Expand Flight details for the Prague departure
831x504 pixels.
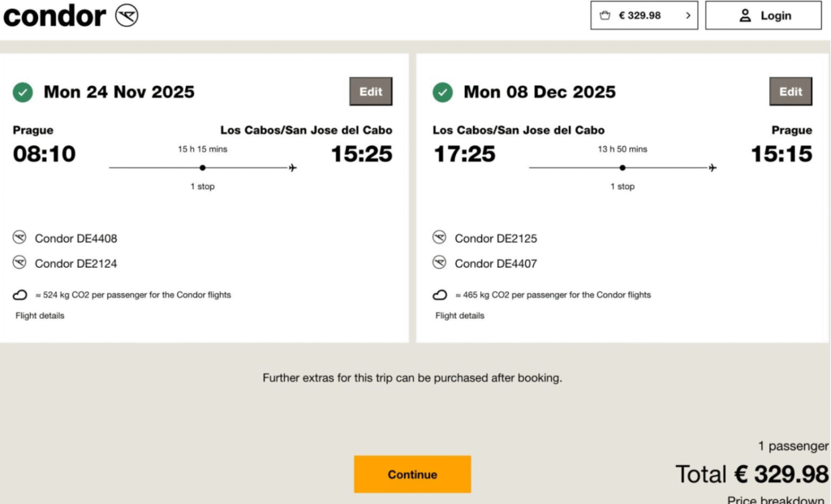click(40, 316)
